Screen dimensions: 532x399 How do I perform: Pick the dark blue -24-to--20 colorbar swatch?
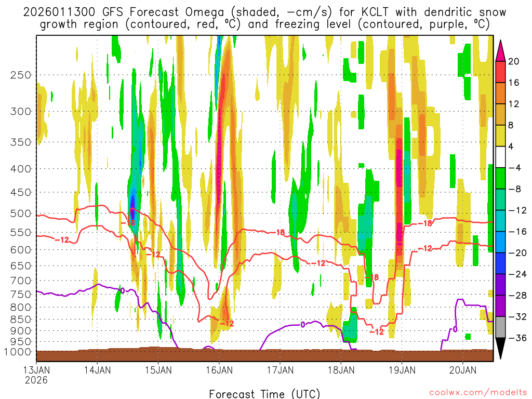point(500,263)
